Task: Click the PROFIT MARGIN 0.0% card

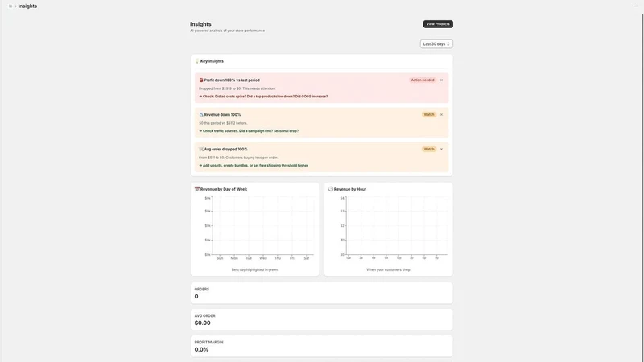Action: (x=321, y=346)
